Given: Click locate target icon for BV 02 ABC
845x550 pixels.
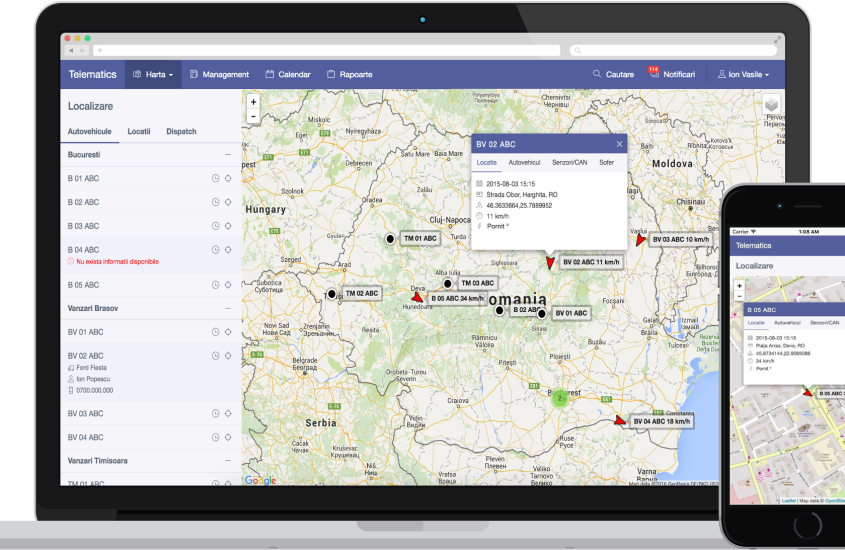Looking at the screenshot, I should tap(228, 356).
